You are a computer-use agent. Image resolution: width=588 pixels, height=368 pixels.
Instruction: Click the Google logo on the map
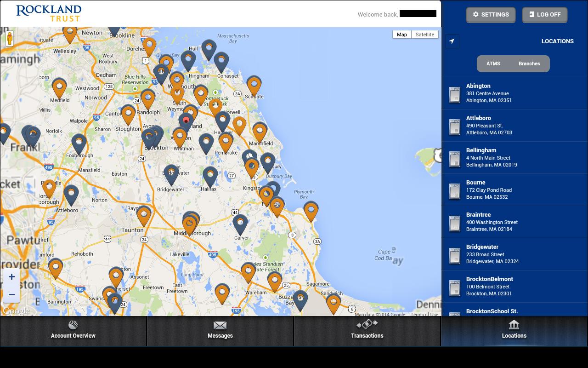16,311
